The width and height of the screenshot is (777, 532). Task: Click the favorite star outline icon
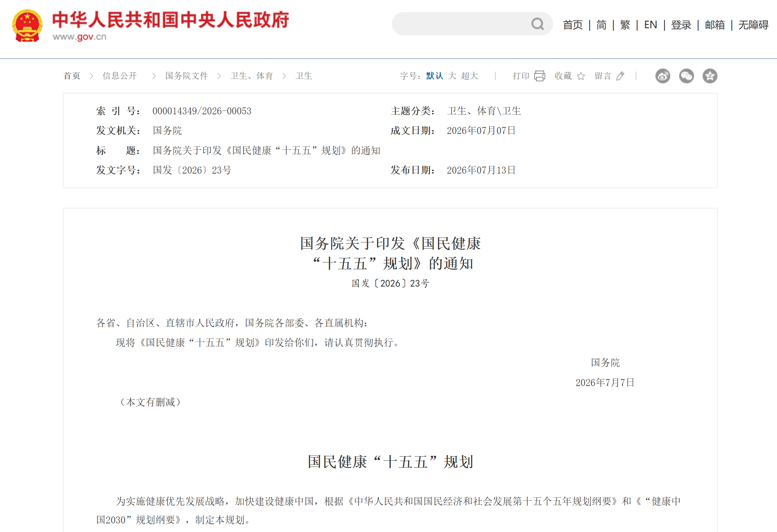[581, 76]
